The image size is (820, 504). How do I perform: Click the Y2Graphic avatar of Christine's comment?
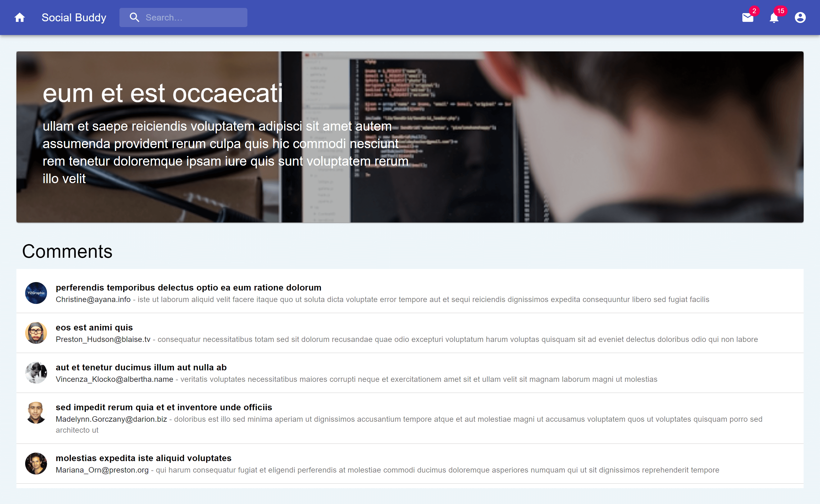click(x=36, y=293)
